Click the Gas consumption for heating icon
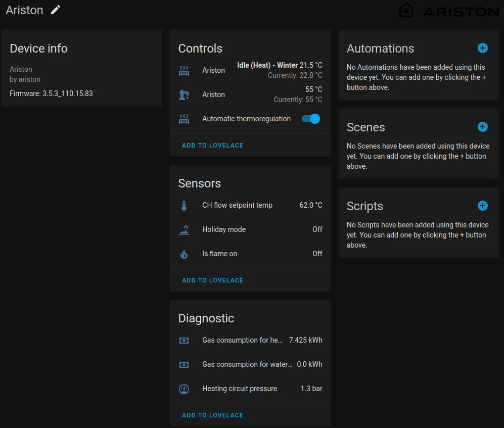 point(184,340)
